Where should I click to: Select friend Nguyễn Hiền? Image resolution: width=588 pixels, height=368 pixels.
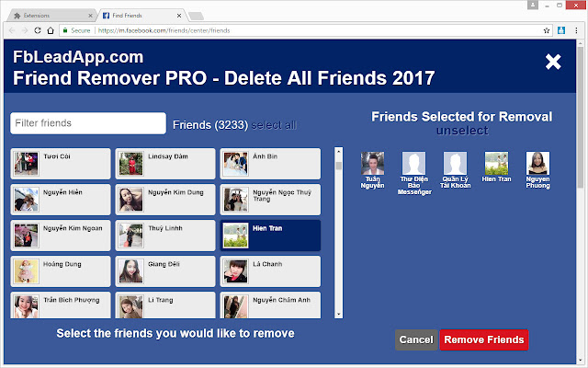pos(61,200)
